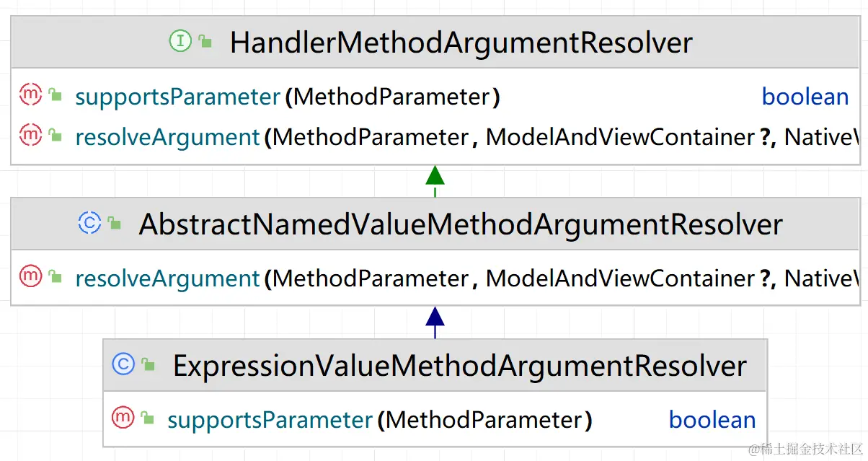Viewport: 868px width, 461px height.
Task: Click the abstract class icon beside AbstractNamedValueMethodArgumentResolver
Action: point(89,224)
